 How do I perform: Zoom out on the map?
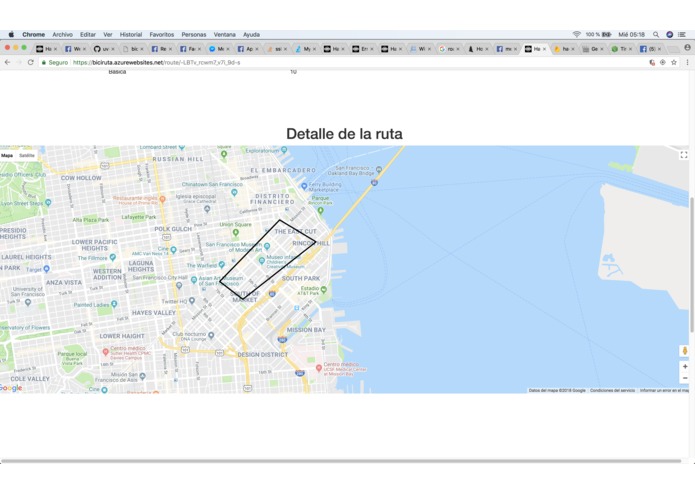point(685,378)
